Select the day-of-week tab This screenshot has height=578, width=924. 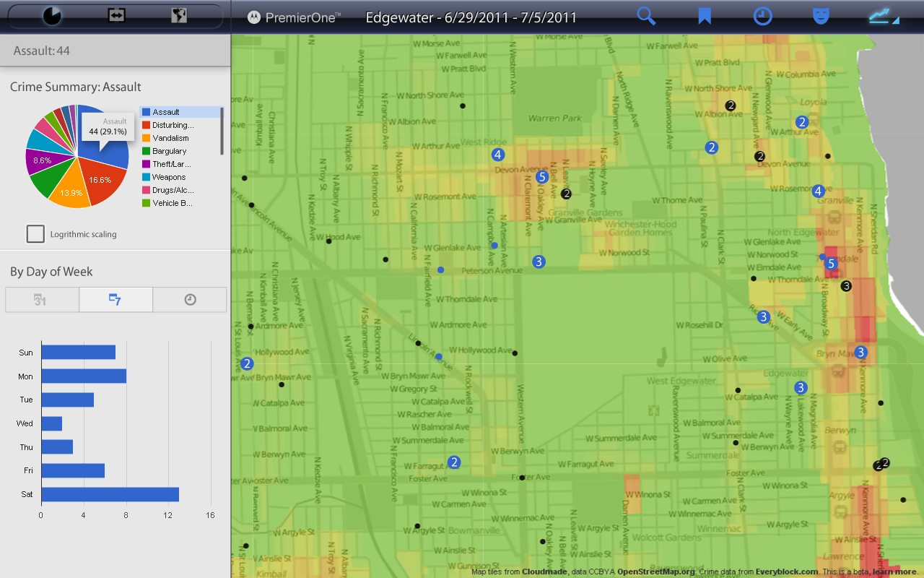(115, 299)
